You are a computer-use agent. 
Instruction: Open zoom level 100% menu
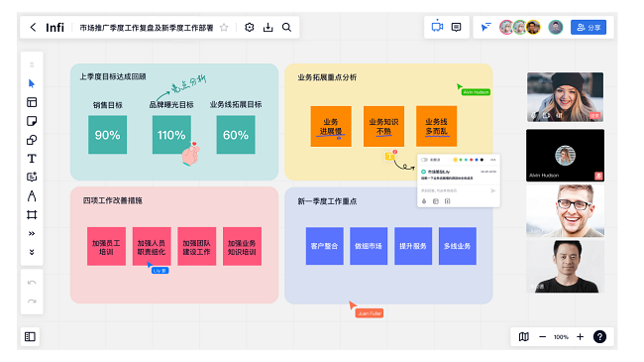click(x=561, y=337)
